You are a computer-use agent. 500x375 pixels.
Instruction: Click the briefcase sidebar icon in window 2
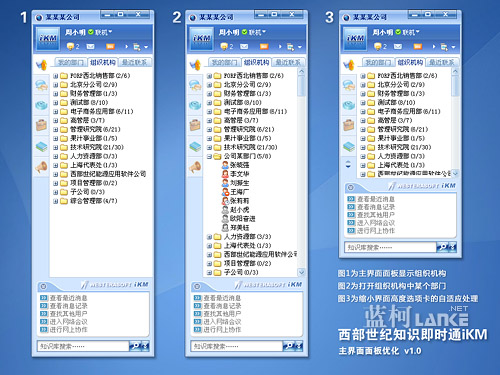pyautogui.click(x=195, y=125)
